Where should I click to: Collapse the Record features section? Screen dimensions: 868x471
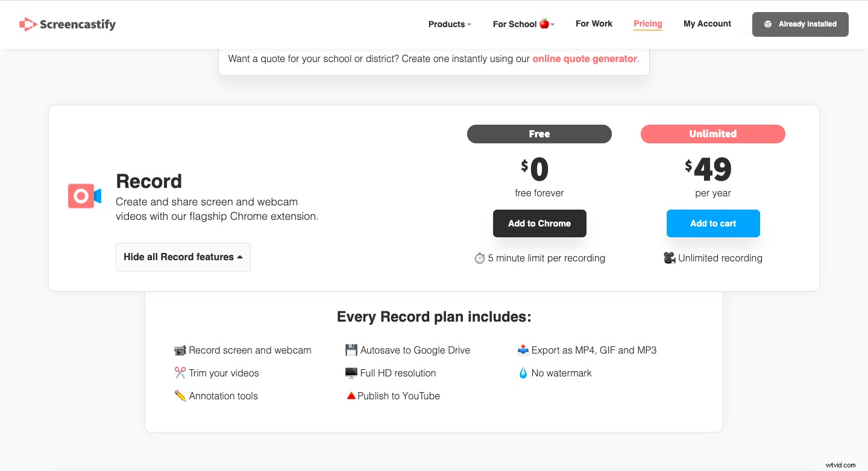183,257
